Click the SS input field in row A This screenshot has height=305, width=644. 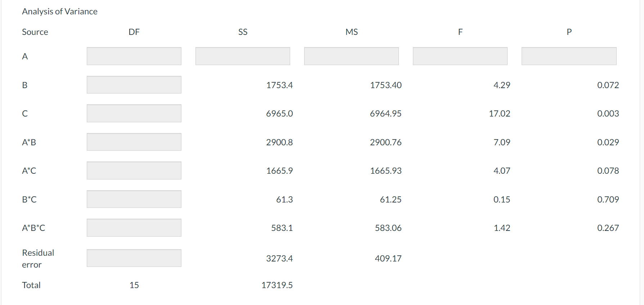[x=243, y=56]
